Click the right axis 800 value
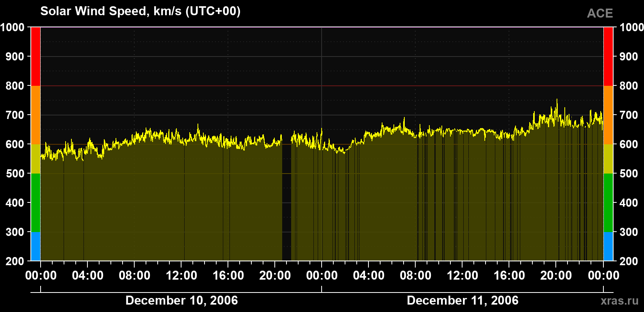This screenshot has width=644, height=312. tap(629, 86)
